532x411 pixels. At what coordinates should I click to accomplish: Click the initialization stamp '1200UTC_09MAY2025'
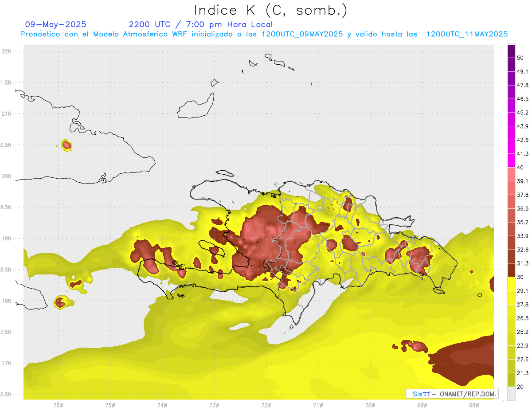(x=302, y=34)
